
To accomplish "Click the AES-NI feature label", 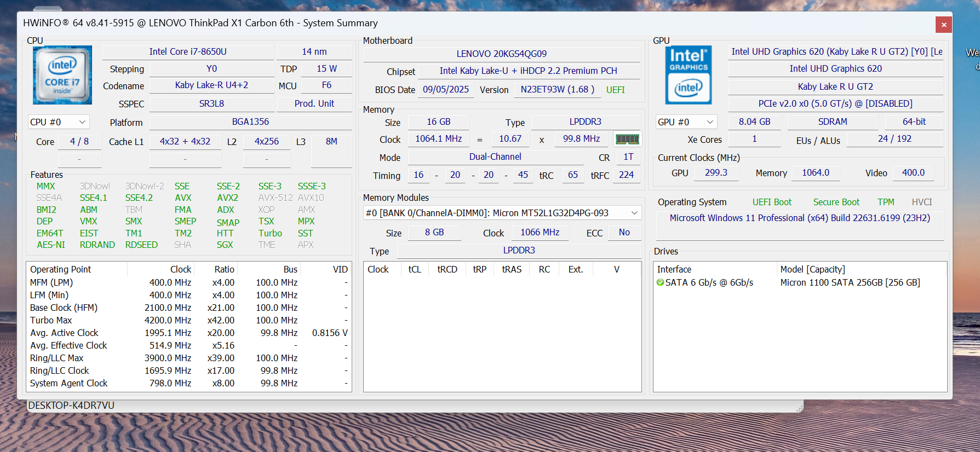I will 51,245.
